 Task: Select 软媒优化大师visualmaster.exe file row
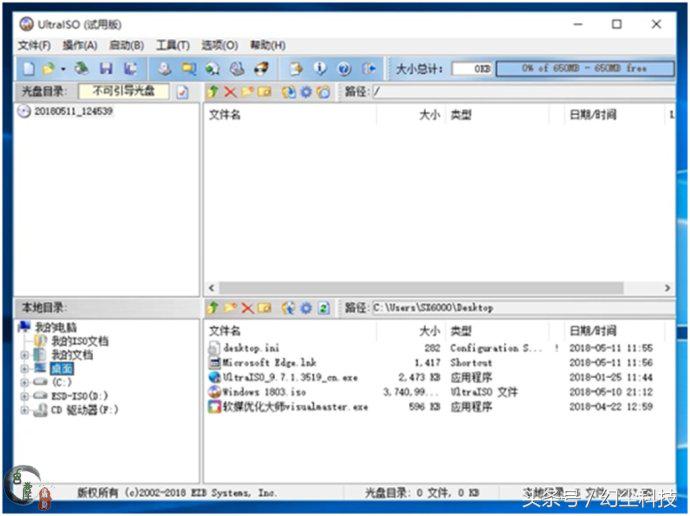pos(431,406)
